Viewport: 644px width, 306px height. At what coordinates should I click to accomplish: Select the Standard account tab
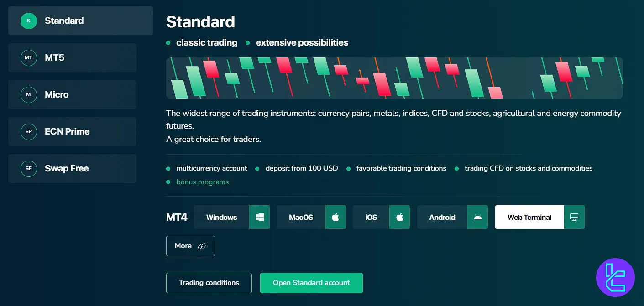point(80,21)
